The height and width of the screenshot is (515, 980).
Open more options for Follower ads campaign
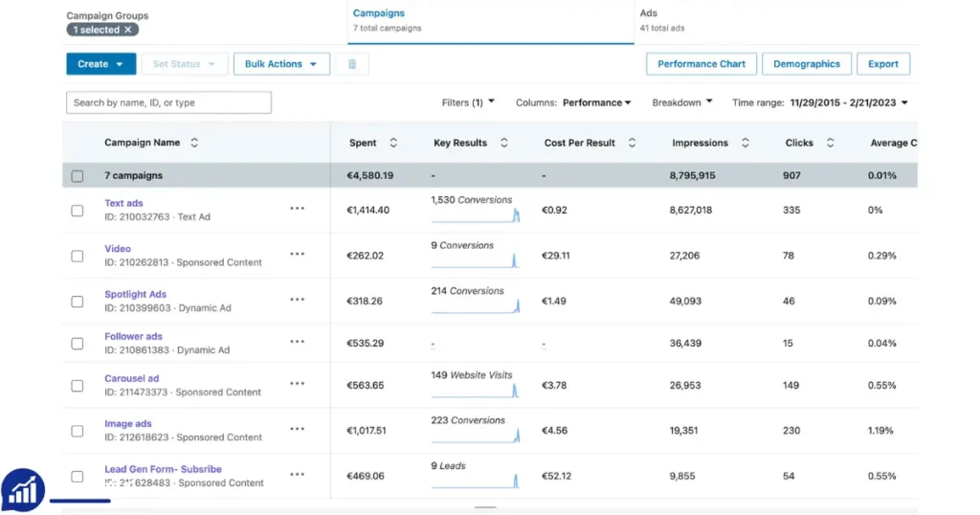[x=298, y=341]
